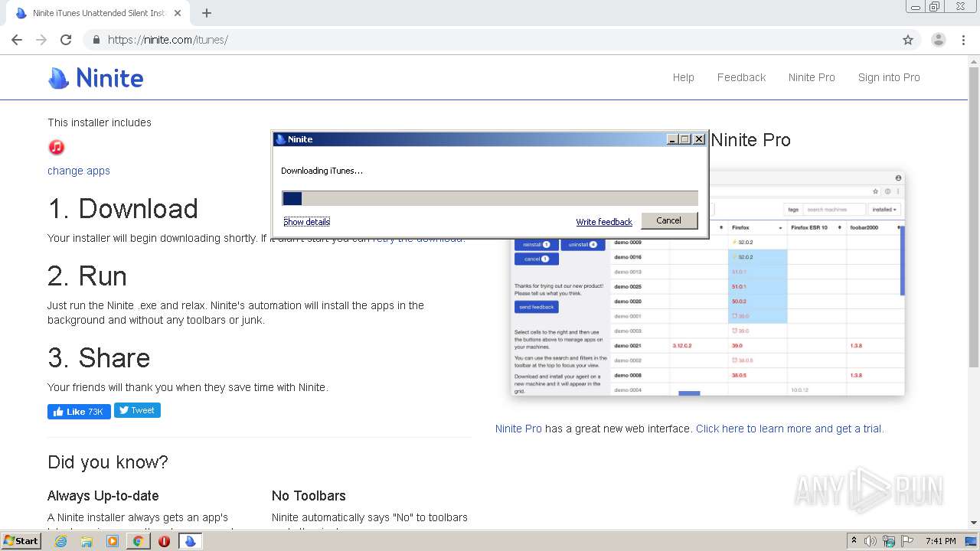Click the red Opera taskbar icon

click(x=164, y=541)
